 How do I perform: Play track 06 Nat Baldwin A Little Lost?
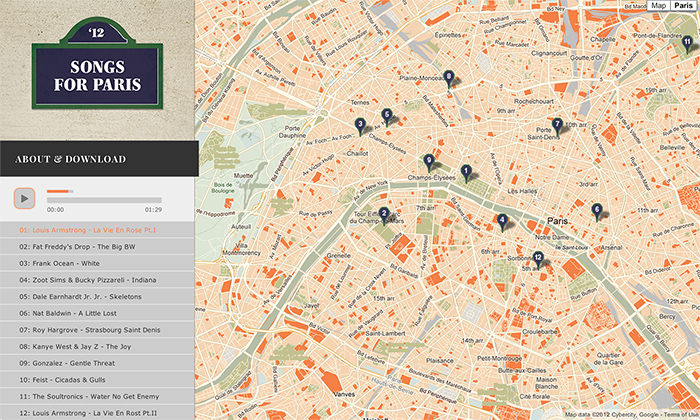97,313
